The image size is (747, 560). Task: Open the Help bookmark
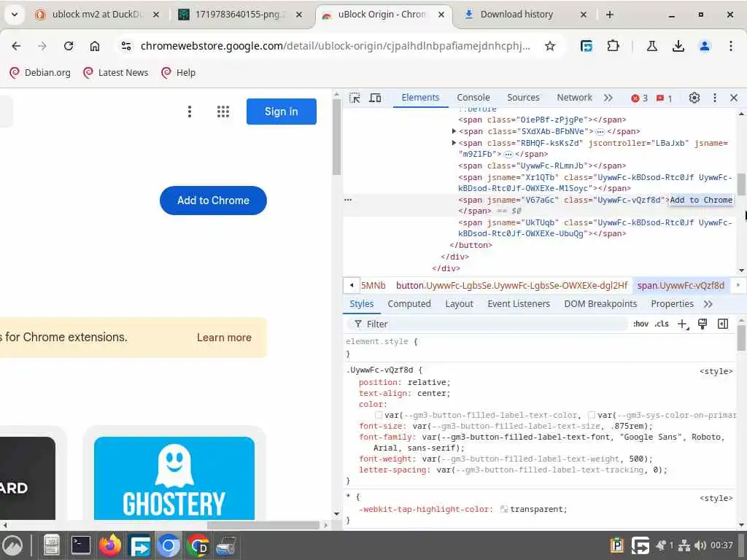coord(179,72)
